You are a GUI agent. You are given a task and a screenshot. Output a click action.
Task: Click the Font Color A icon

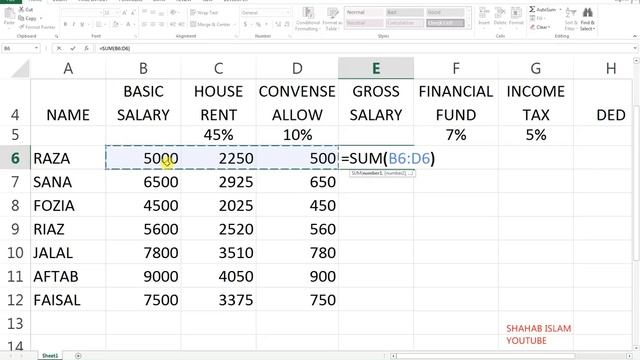point(128,25)
